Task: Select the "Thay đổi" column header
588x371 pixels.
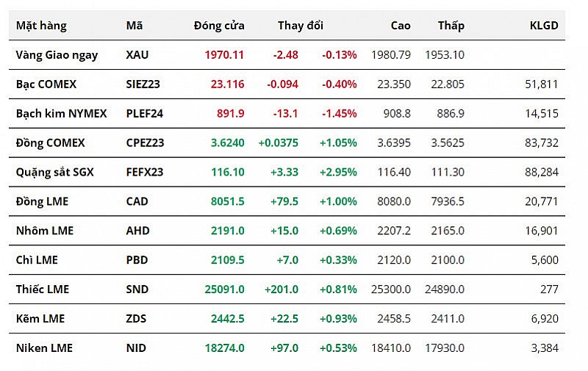Action: coord(300,26)
